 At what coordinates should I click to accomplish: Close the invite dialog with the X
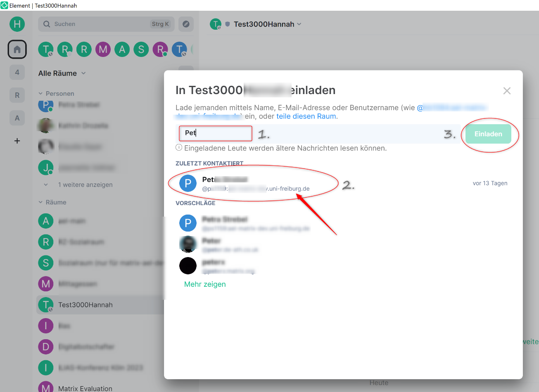coord(507,91)
